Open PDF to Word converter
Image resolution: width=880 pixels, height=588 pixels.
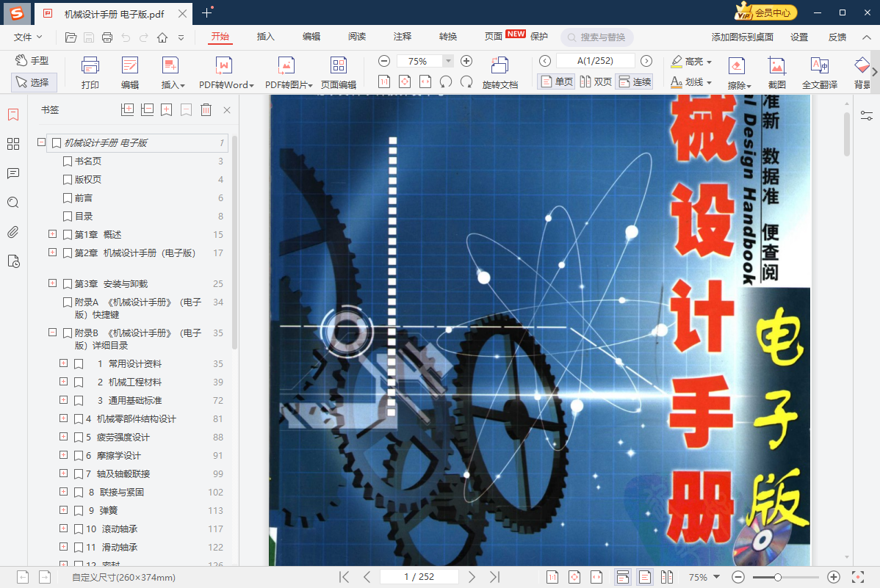226,72
